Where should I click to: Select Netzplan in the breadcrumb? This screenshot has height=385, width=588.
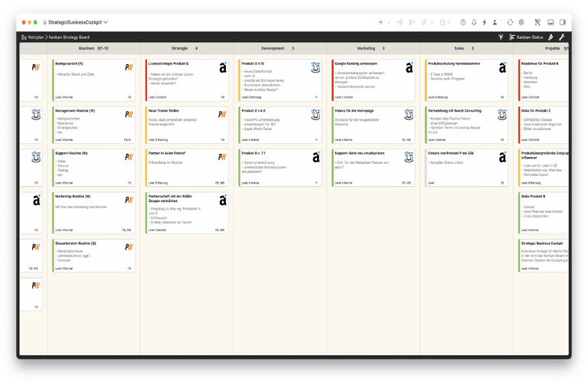[34, 37]
